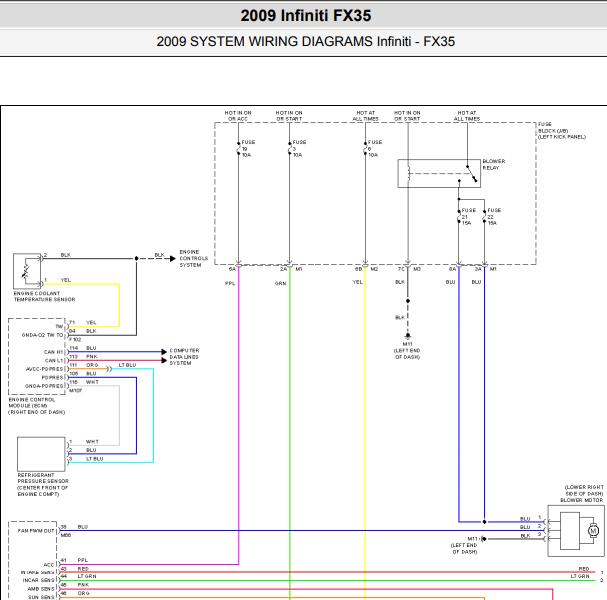This screenshot has height=600, width=607.
Task: Click 'M11 (LEFT END OF DASH)' label beside blower motor
Action: [x=464, y=545]
